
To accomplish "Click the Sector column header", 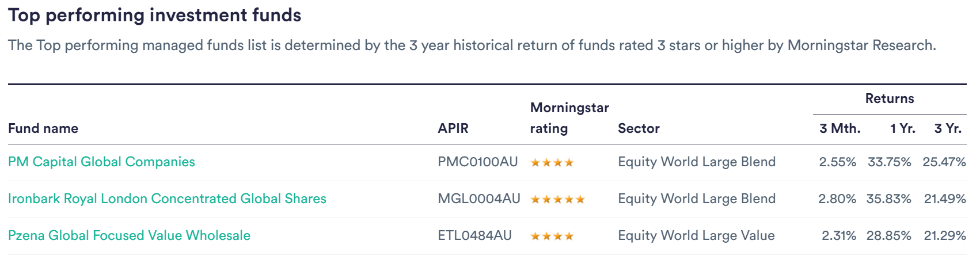I will point(639,128).
